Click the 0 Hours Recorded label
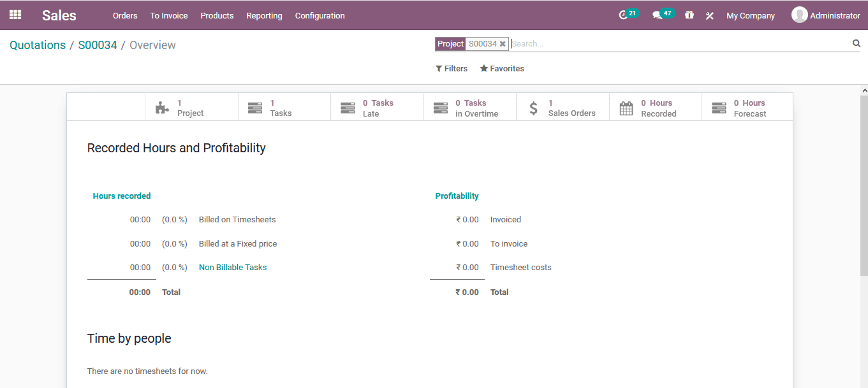 [659, 108]
